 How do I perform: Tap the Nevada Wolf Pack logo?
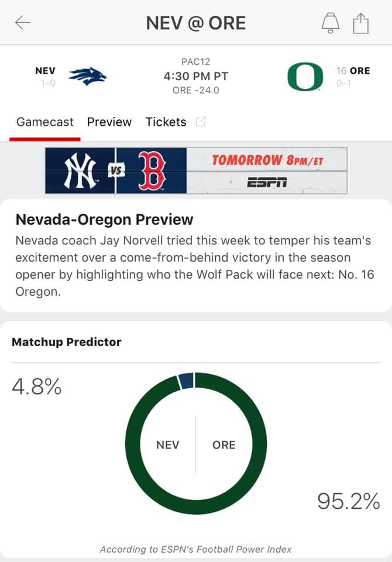coord(88,76)
